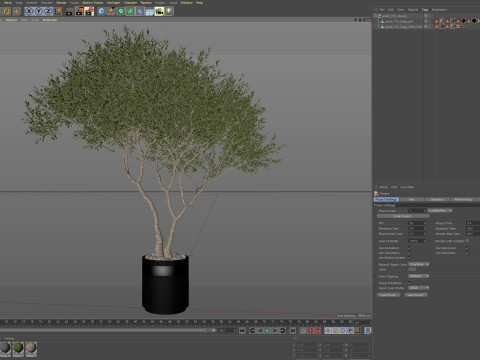Open the Character menu

pyautogui.click(x=130, y=3)
